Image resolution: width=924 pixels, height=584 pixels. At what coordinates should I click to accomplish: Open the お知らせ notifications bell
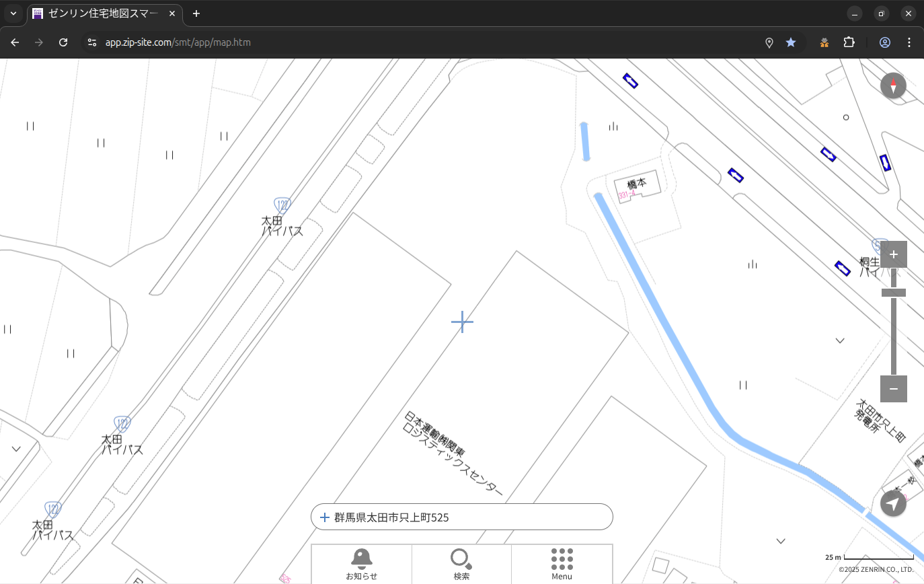(361, 563)
